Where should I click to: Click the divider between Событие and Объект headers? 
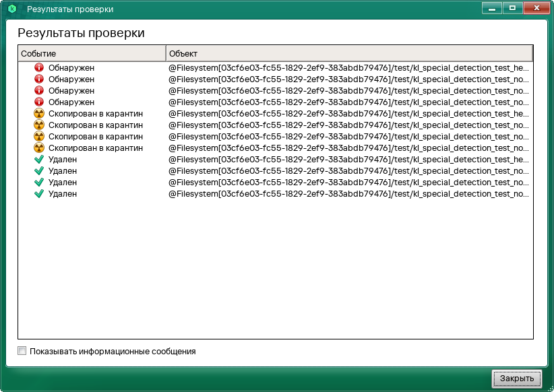(166, 53)
